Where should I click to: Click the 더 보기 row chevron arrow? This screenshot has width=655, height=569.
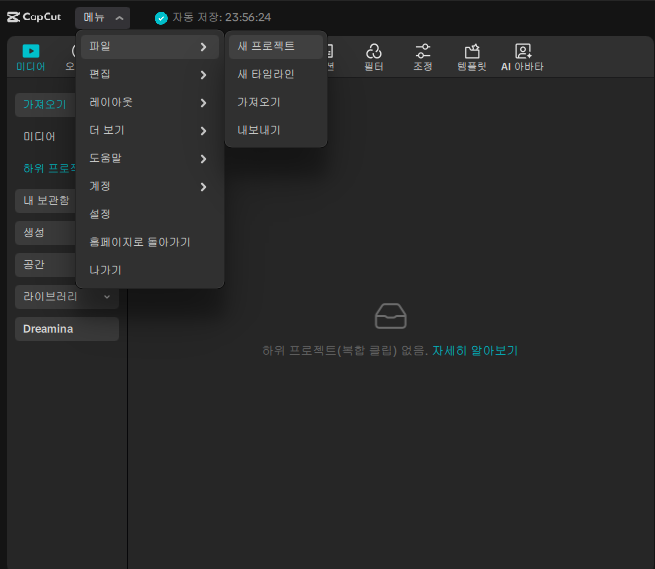[x=203, y=131]
